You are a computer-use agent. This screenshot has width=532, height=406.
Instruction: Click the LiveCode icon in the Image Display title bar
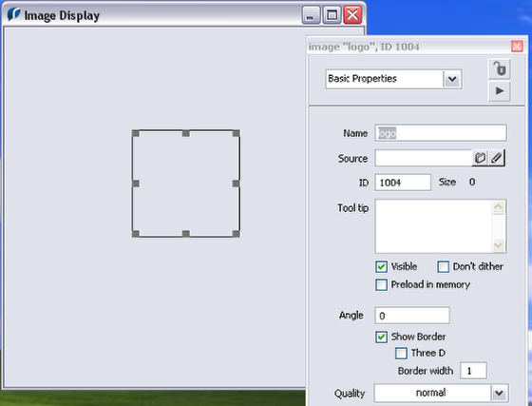click(13, 15)
